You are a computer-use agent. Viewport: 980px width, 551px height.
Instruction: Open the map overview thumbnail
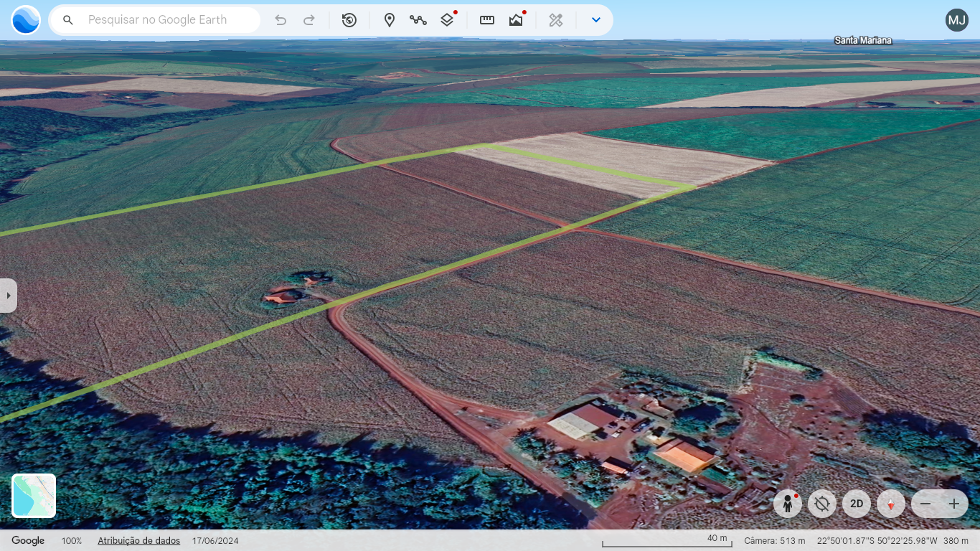[34, 496]
